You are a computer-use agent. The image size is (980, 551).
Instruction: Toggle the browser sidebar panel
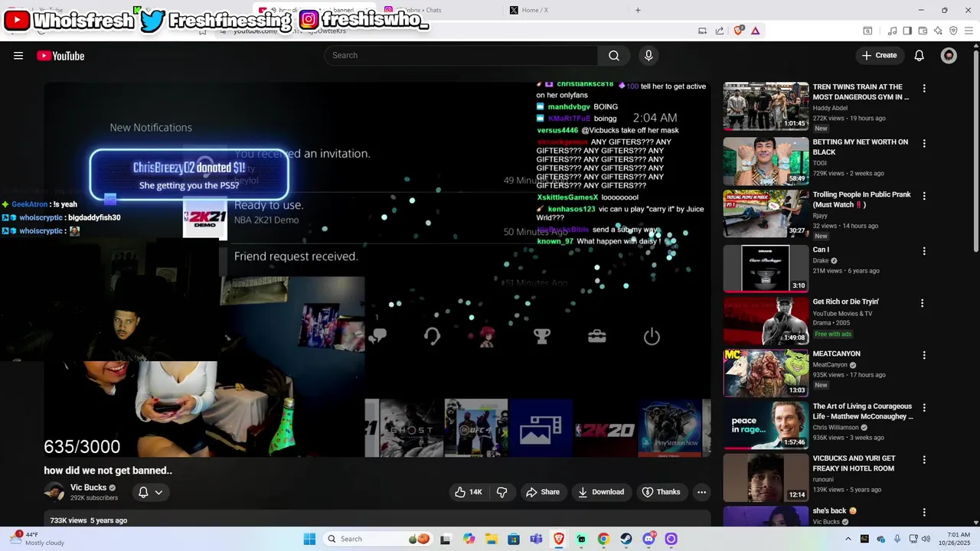[907, 31]
